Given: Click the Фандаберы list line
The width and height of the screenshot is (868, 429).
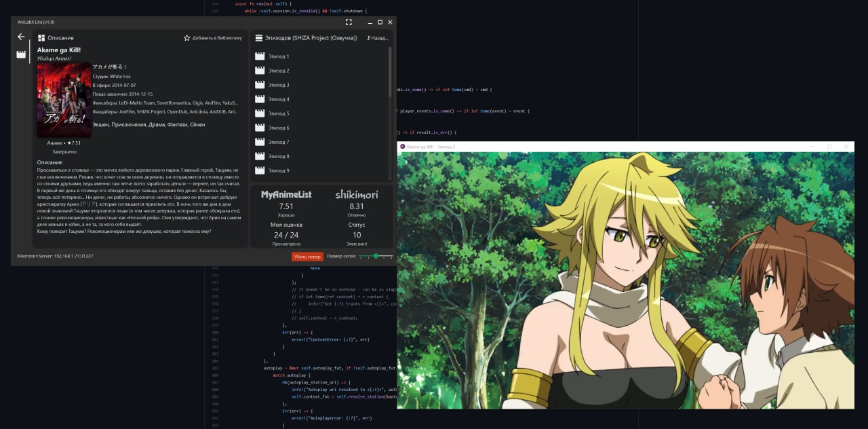Looking at the screenshot, I should (x=165, y=111).
